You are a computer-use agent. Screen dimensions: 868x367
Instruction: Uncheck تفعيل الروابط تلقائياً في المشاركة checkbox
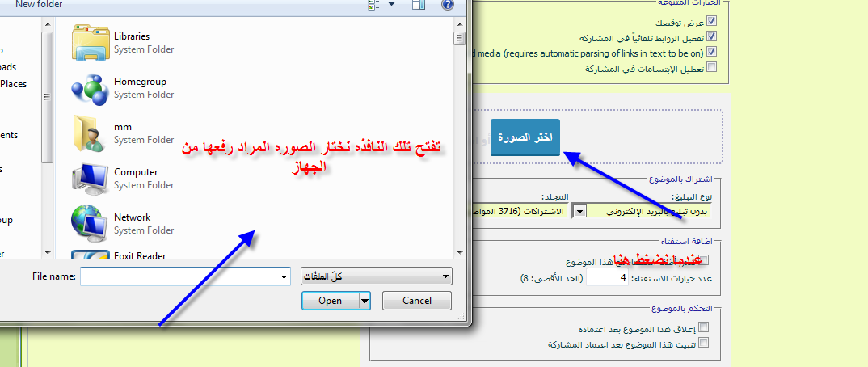coord(712,36)
